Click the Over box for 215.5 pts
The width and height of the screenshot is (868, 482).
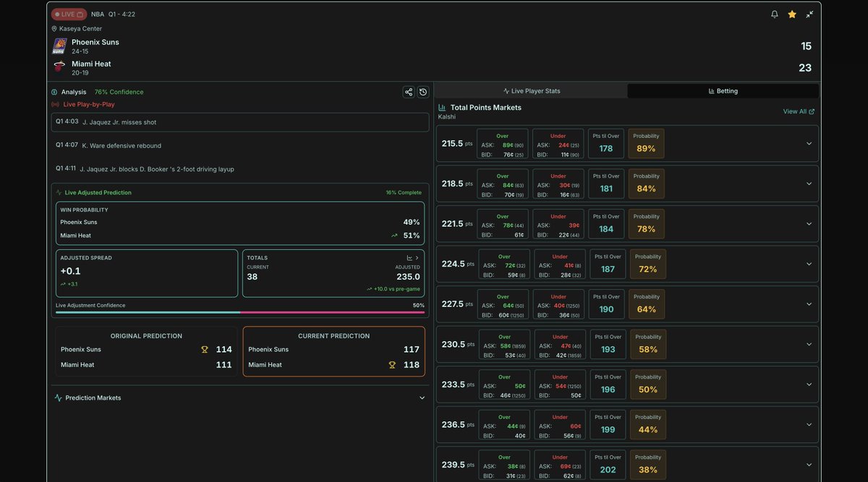(x=503, y=144)
